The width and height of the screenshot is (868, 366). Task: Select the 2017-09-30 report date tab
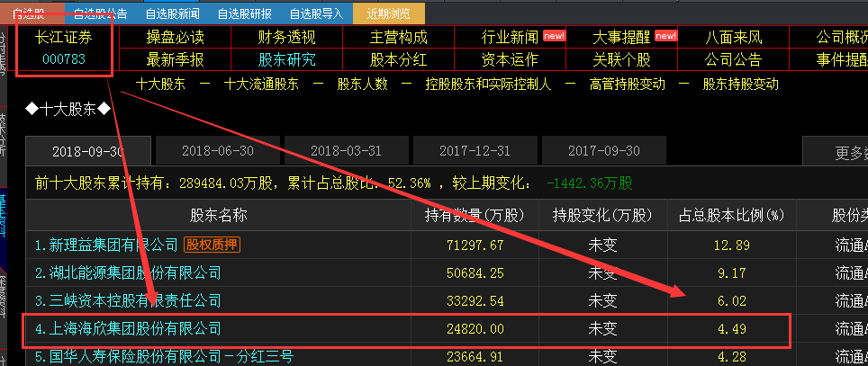(x=604, y=150)
